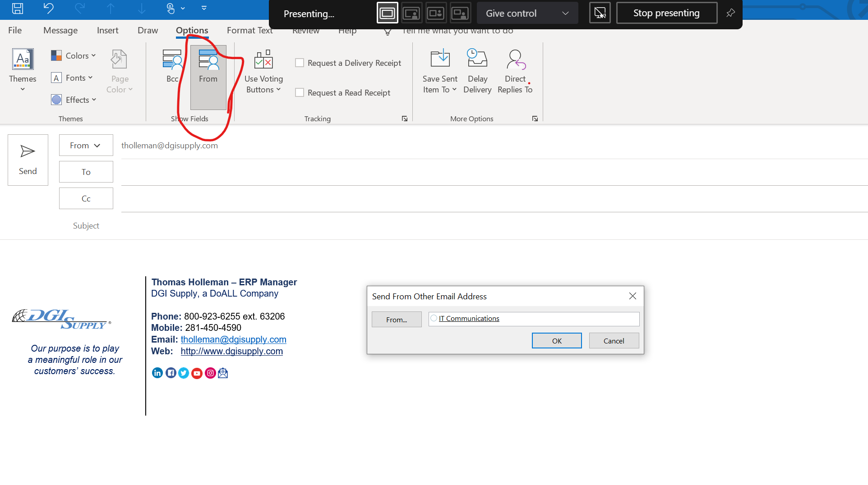868x485 pixels.
Task: Open the Draw tab
Action: tap(148, 30)
